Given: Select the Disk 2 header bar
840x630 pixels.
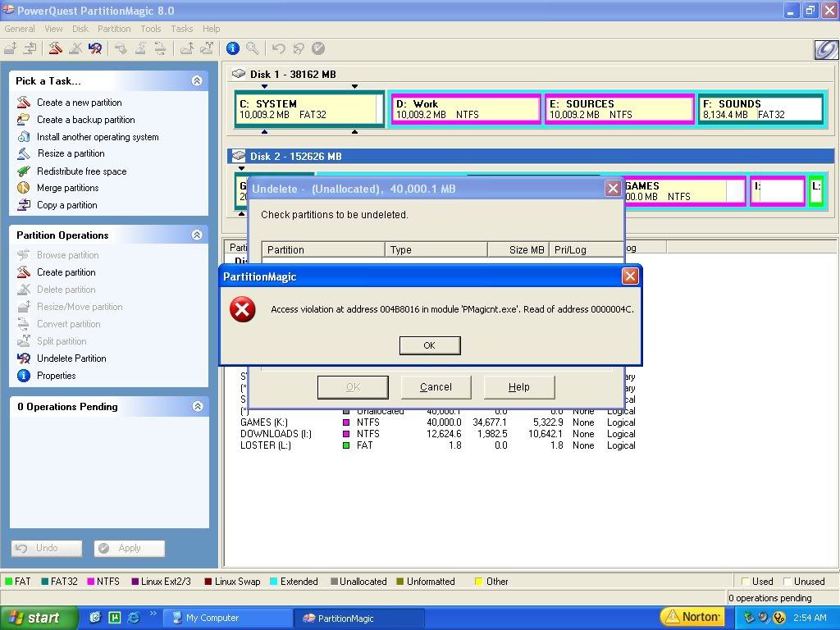Looking at the screenshot, I should [x=531, y=157].
